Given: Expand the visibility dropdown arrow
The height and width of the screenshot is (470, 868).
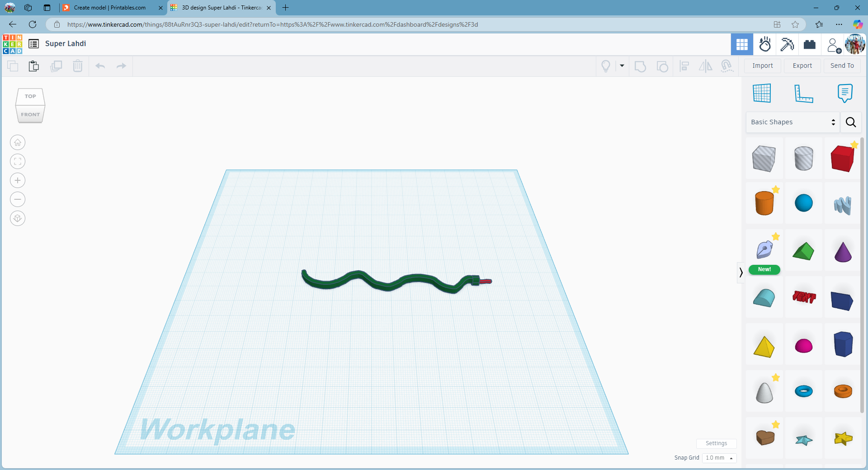Looking at the screenshot, I should tap(622, 66).
